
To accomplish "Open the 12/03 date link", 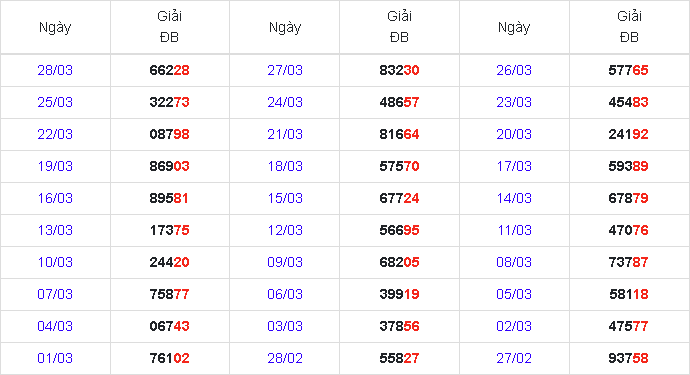I will (285, 230).
